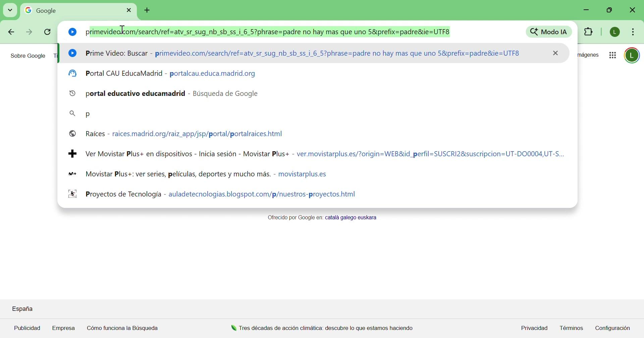Open the Publicidad footer link
644x338 pixels.
[27, 328]
